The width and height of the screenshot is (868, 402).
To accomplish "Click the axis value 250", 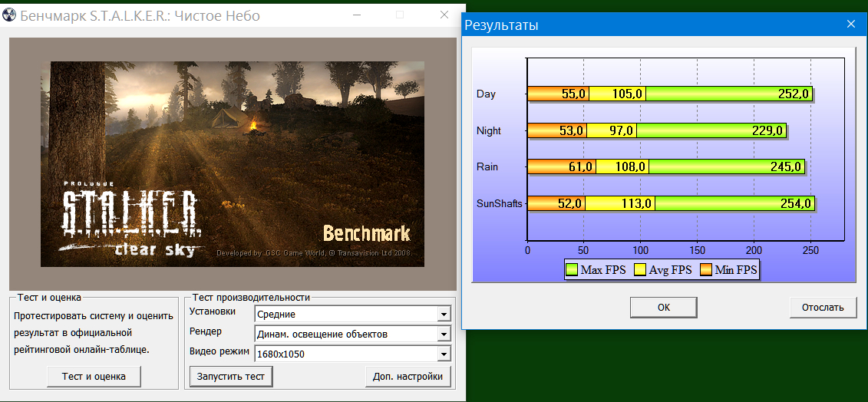I will [x=810, y=251].
